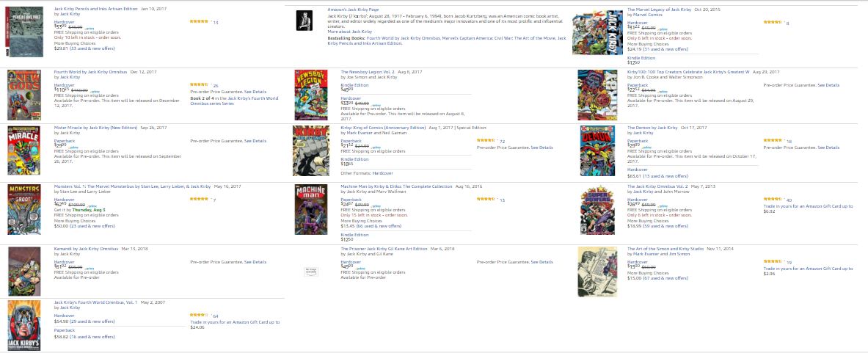Expand star rating popup for Jack Kirby Omnibus Vol. 2
Screen dimensions: 868x353
click(773, 199)
